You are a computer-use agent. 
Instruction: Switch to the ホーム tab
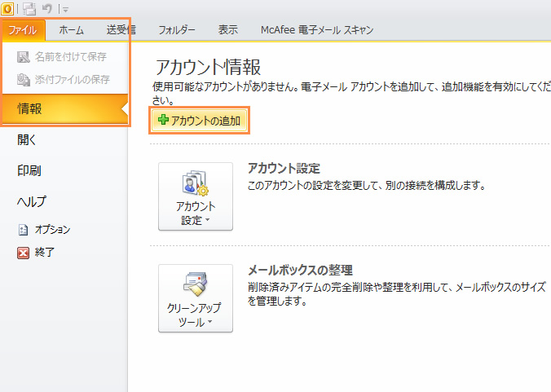(71, 30)
